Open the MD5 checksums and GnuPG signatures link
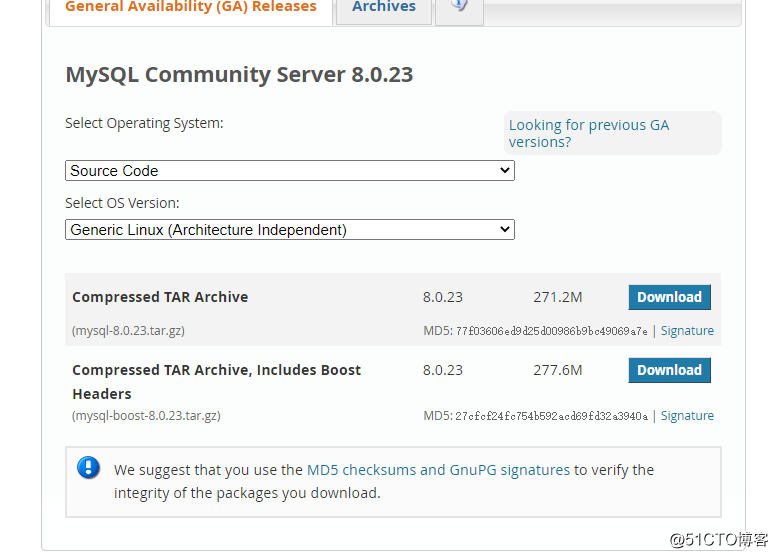This screenshot has height=558, width=778. pyautogui.click(x=439, y=470)
